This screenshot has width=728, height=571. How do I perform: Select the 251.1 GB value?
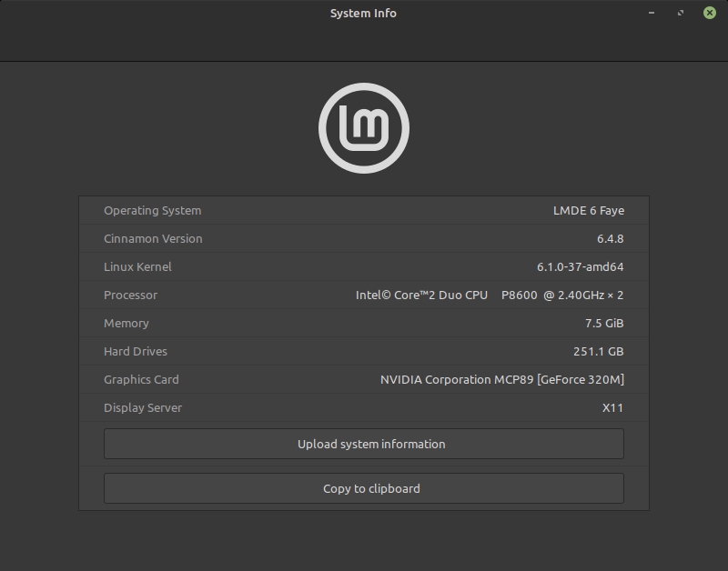pos(599,352)
